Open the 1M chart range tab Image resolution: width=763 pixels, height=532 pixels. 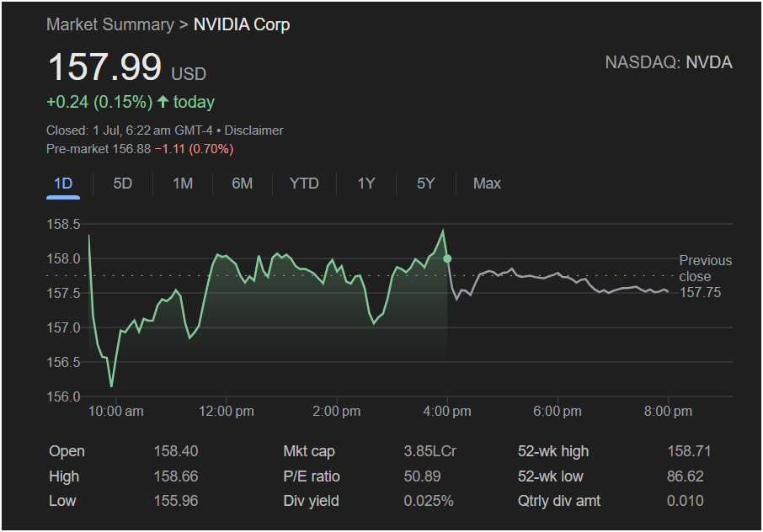tap(183, 184)
